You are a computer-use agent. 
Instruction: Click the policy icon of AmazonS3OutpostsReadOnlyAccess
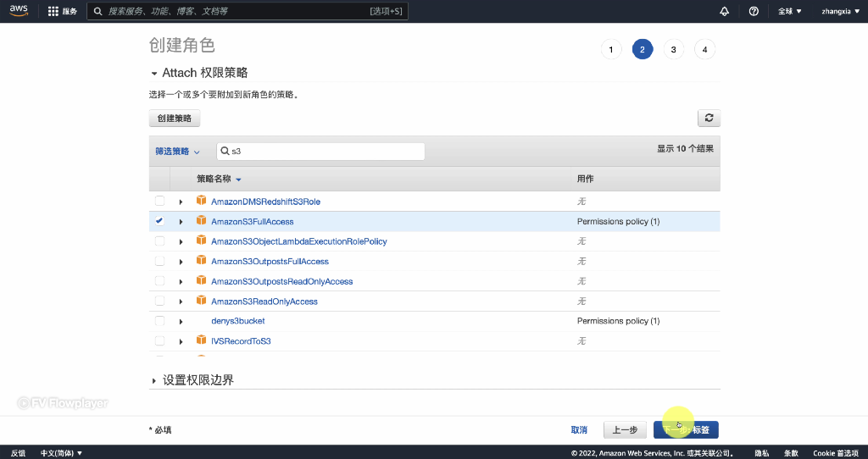pyautogui.click(x=202, y=280)
